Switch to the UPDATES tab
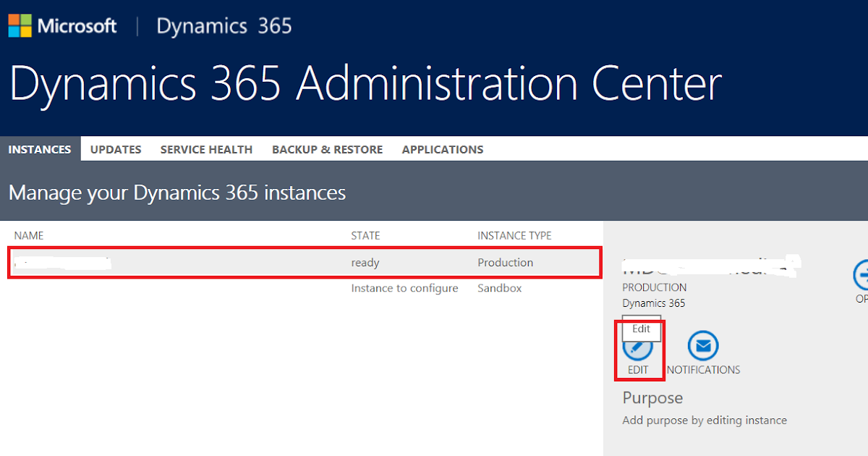Viewport: 868px width, 456px height. 115,149
